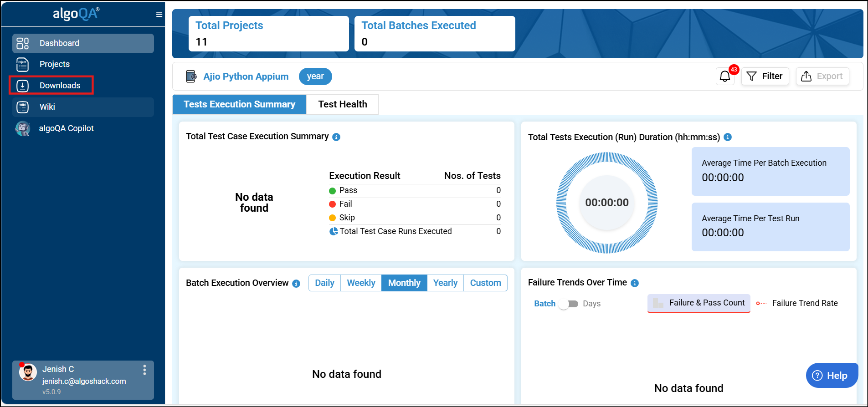
Task: Click the Help button
Action: pos(832,376)
